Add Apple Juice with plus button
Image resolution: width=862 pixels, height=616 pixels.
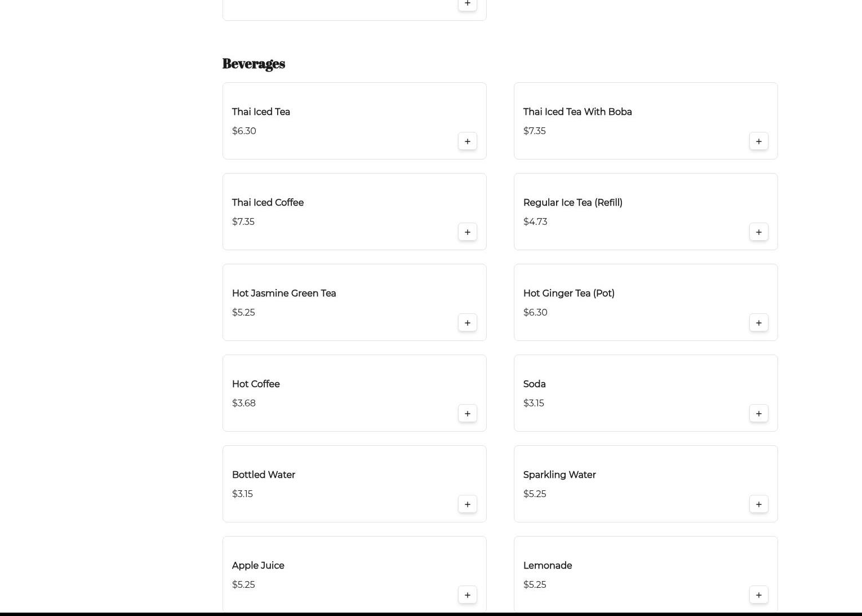click(x=467, y=595)
